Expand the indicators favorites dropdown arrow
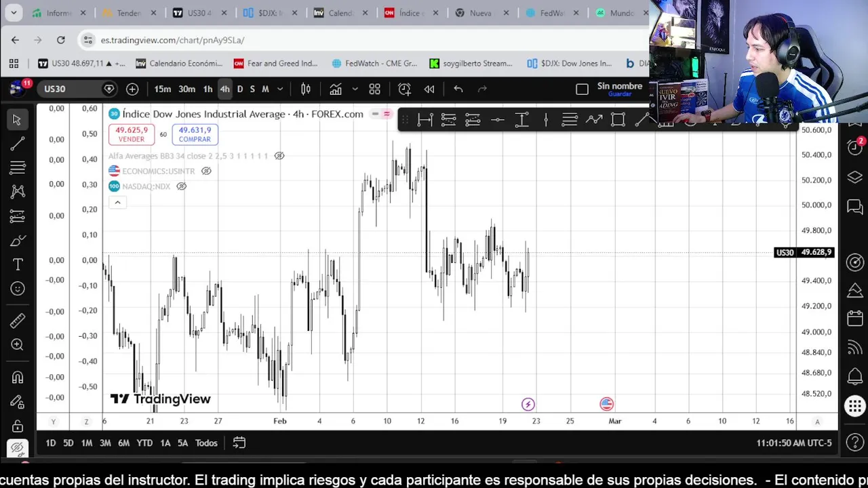 355,89
